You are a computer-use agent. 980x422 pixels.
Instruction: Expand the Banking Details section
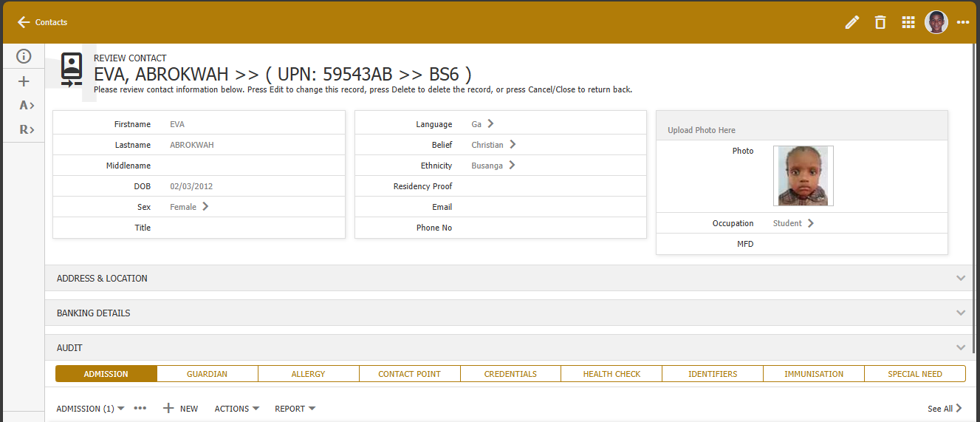tap(960, 313)
